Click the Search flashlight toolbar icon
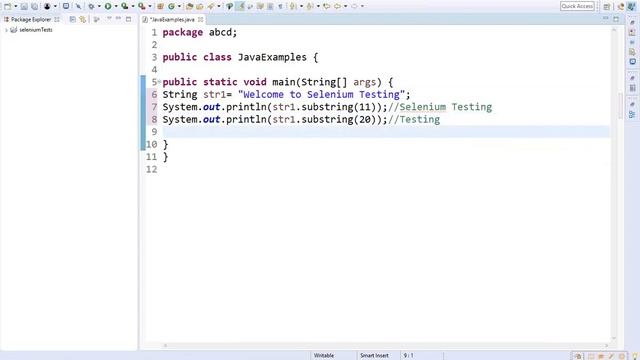Viewport: 640px width, 360px height. (x=211, y=6)
